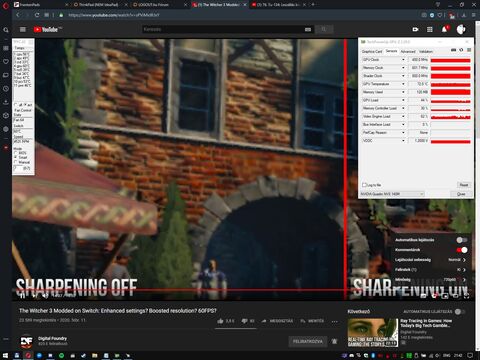Mute the video with speaker icon
This screenshot has height=360, width=480.
[x=45, y=295]
